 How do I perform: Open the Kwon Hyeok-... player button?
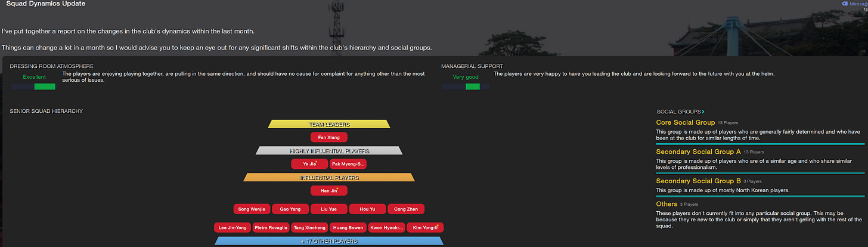pos(387,228)
